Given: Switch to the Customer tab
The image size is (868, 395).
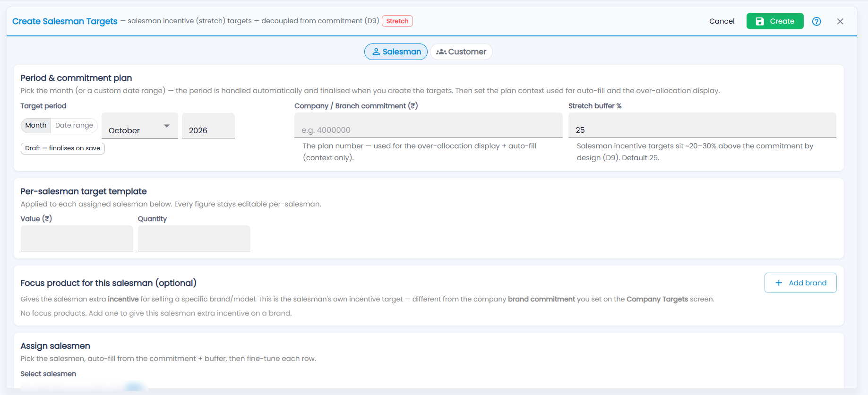Looking at the screenshot, I should (x=461, y=52).
